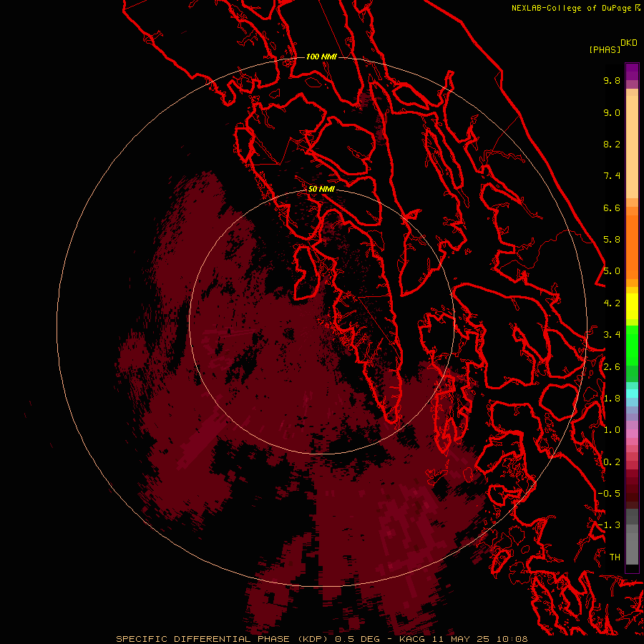Click the 1.0 value on the color scale
This screenshot has height=644, width=644.
612,430
